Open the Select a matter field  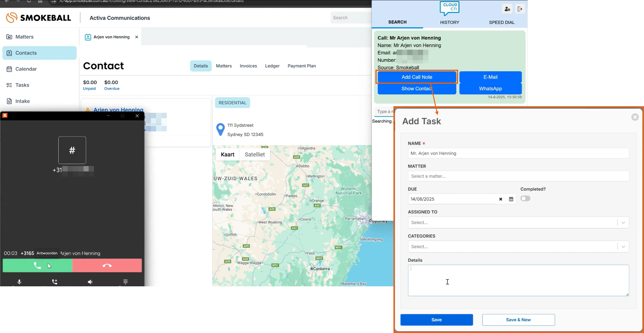[x=518, y=176]
